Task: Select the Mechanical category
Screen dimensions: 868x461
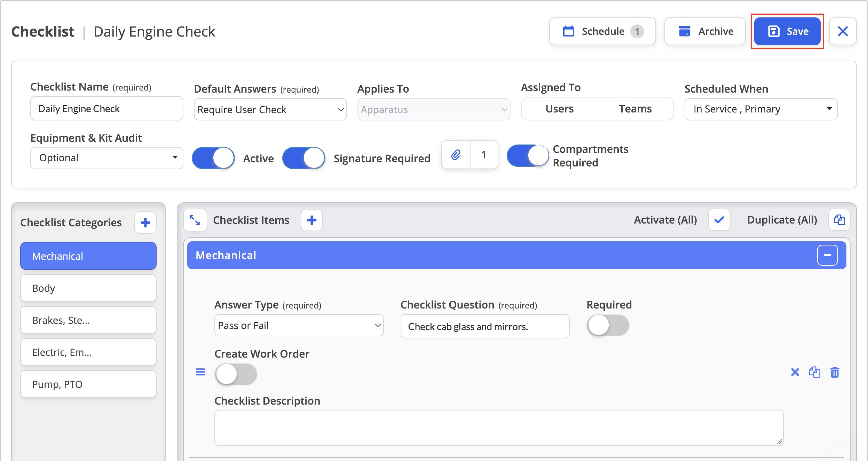Action: click(88, 256)
